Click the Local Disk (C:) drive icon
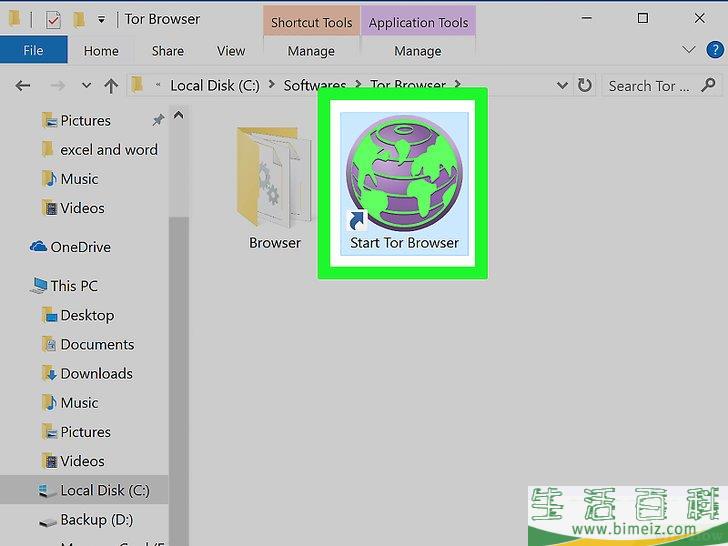This screenshot has height=546, width=728. coord(46,491)
